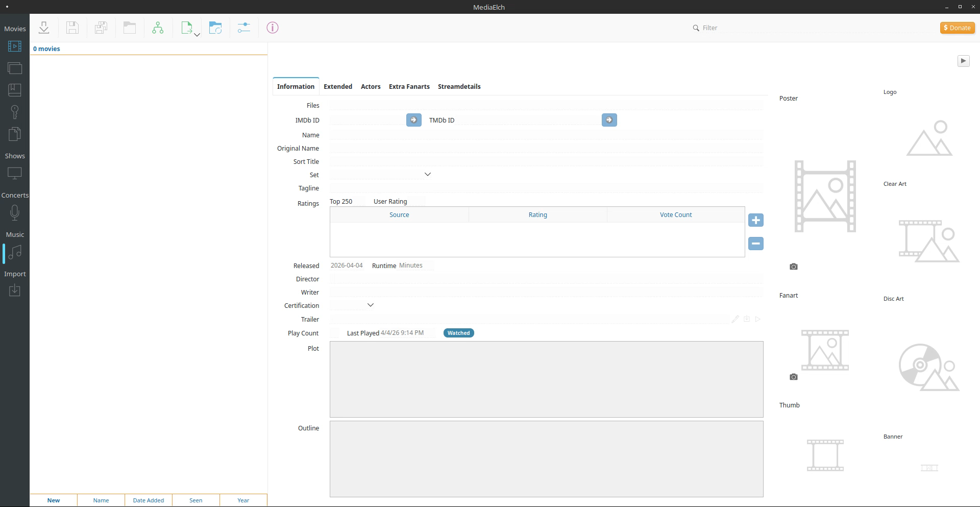Switch to the Streamdetails tab
980x507 pixels.
coord(459,86)
